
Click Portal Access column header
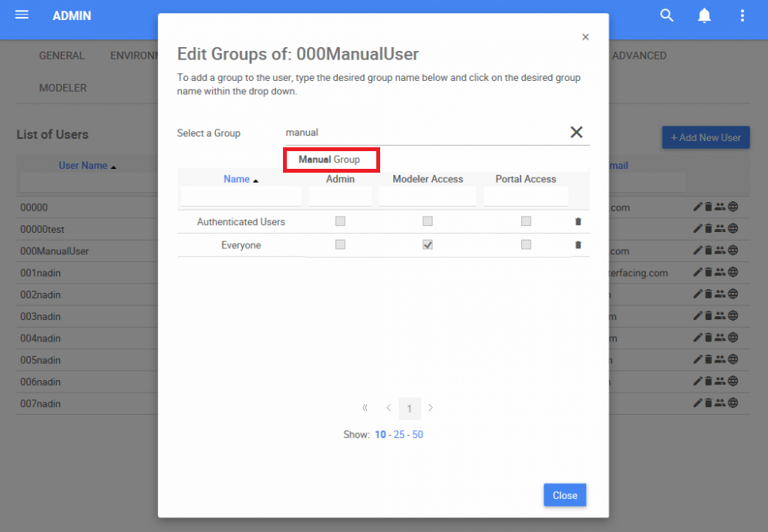(526, 179)
